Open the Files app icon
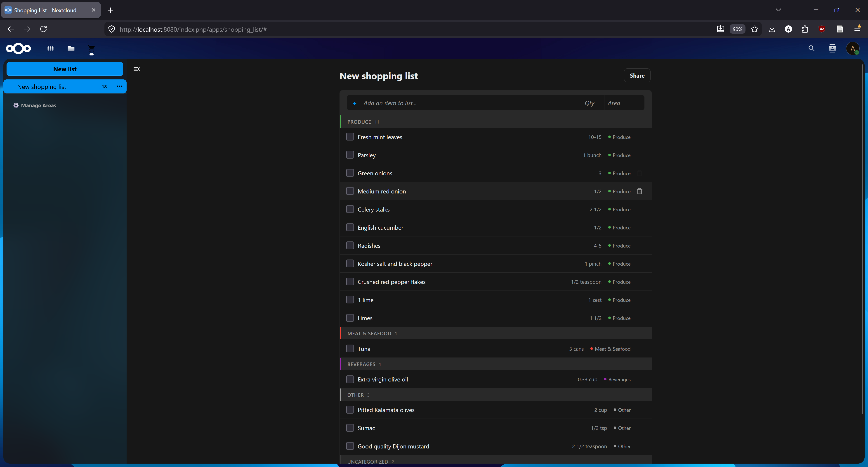 pos(71,49)
